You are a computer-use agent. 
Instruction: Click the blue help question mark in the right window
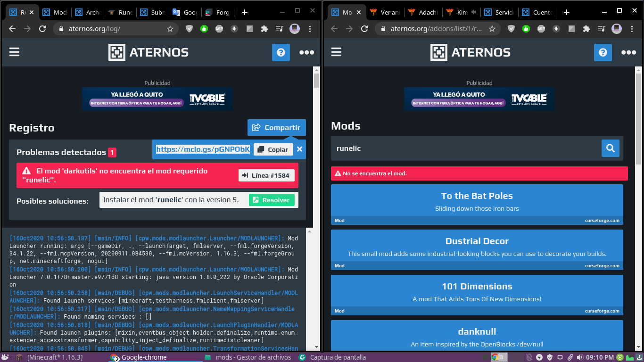603,52
